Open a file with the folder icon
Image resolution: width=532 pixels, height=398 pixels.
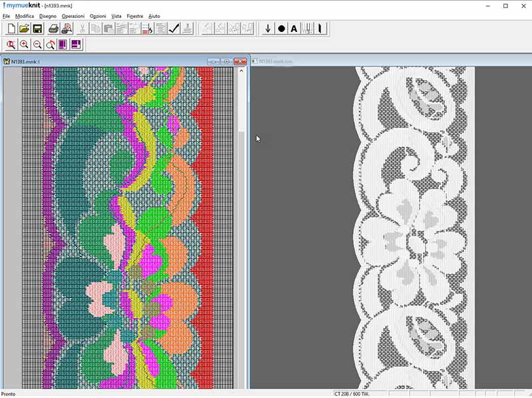pos(24,29)
